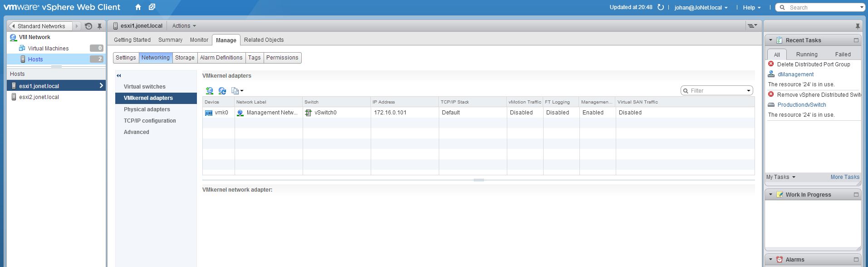Click the Filter input field
Screen dimensions: 868x267
tap(716, 91)
